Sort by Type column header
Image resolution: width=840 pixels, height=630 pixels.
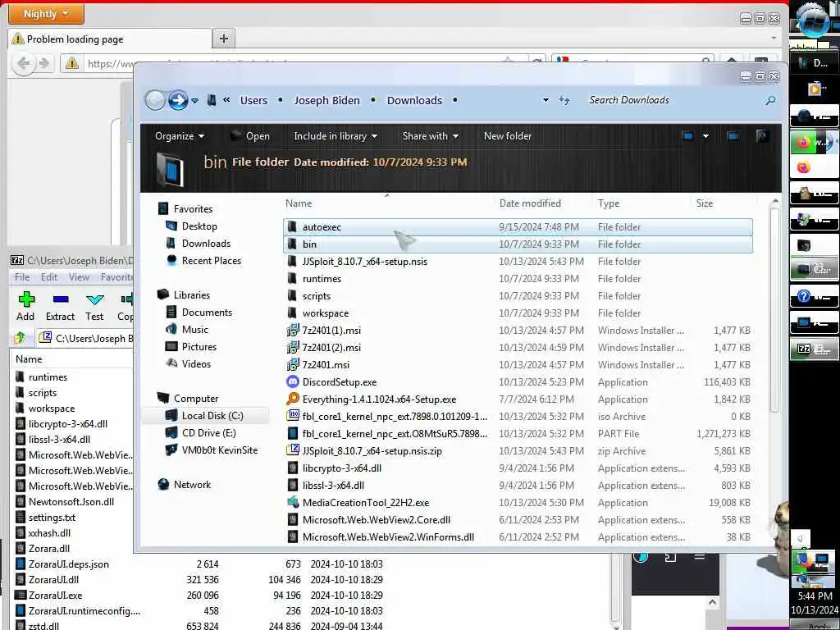pyautogui.click(x=609, y=203)
